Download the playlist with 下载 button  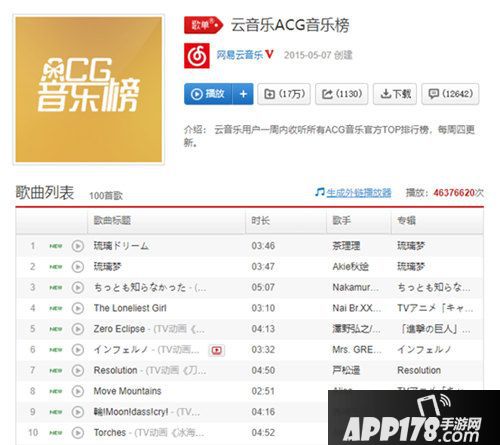(395, 94)
